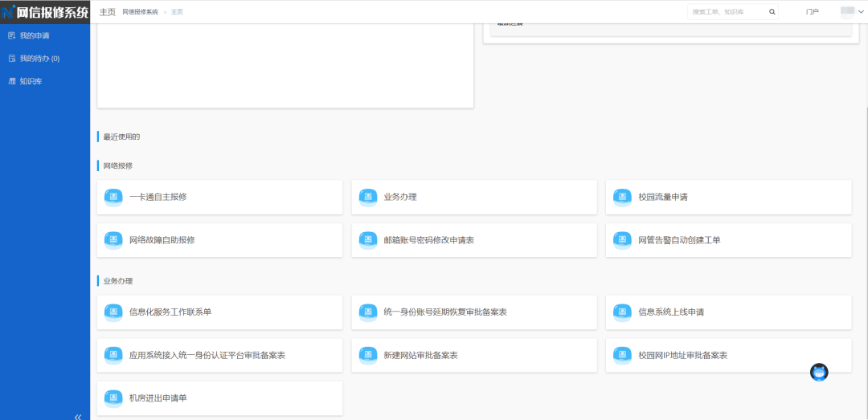
Task: Open 网管告警自动创建工单 form
Action: [678, 240]
